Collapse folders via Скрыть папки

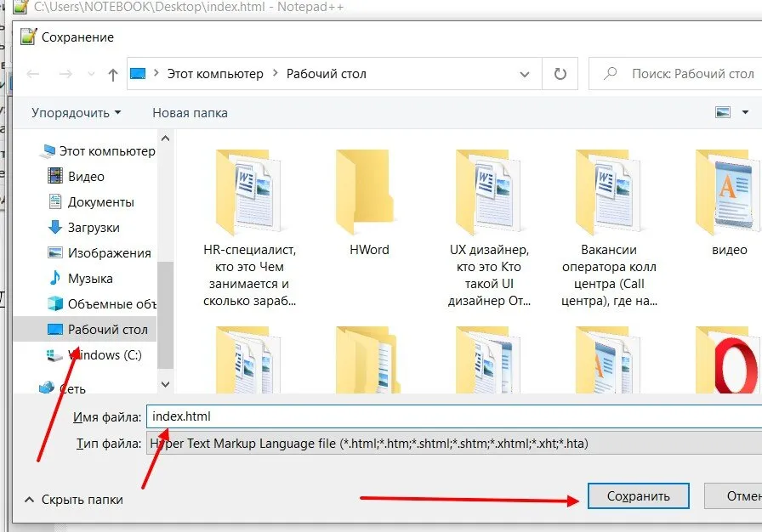(x=74, y=500)
